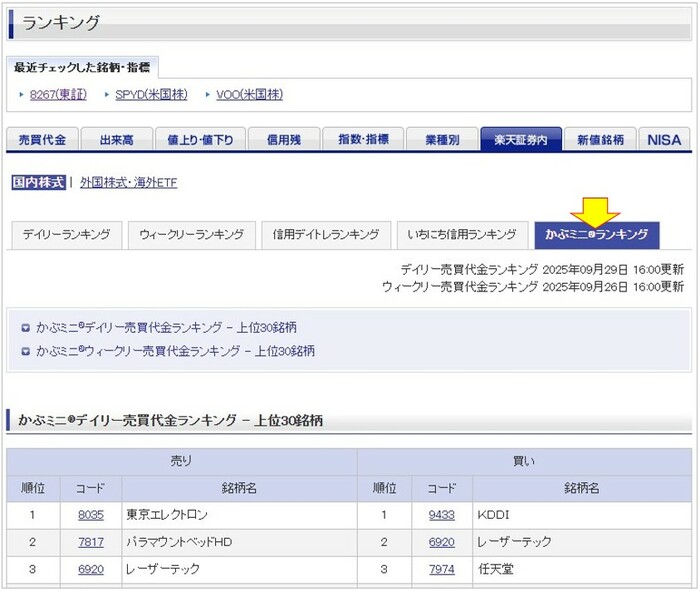This screenshot has height=591, width=700.
Task: Click 任天堂 stock name cell
Action: tap(582, 570)
